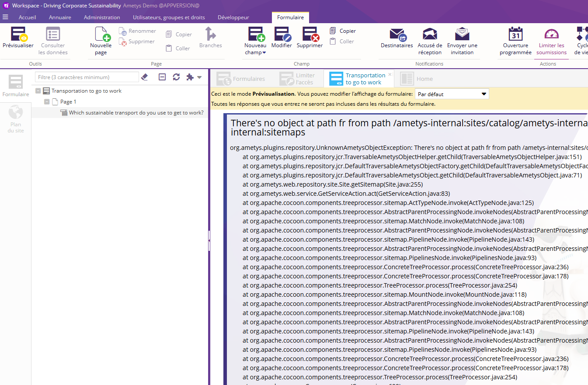Image resolution: width=588 pixels, height=385 pixels.
Task: Collapse the left panel using the splitter handle
Action: pyautogui.click(x=209, y=240)
